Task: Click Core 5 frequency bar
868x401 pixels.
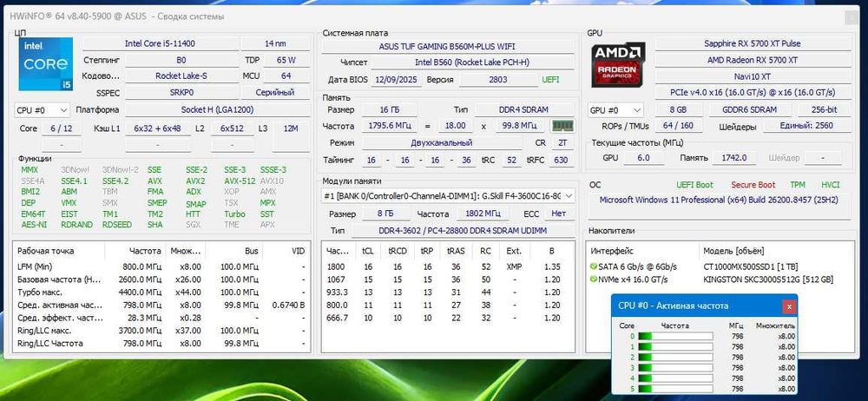Action: click(x=675, y=389)
